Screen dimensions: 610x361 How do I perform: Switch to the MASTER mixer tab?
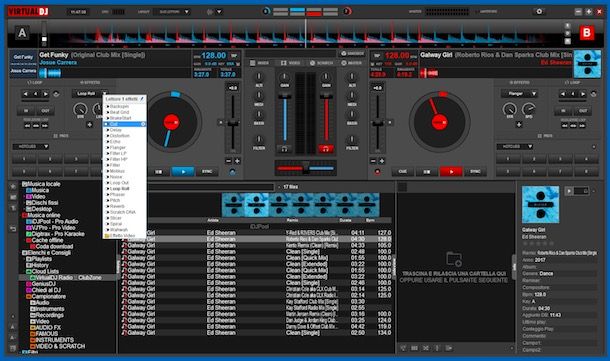pyautogui.click(x=351, y=63)
